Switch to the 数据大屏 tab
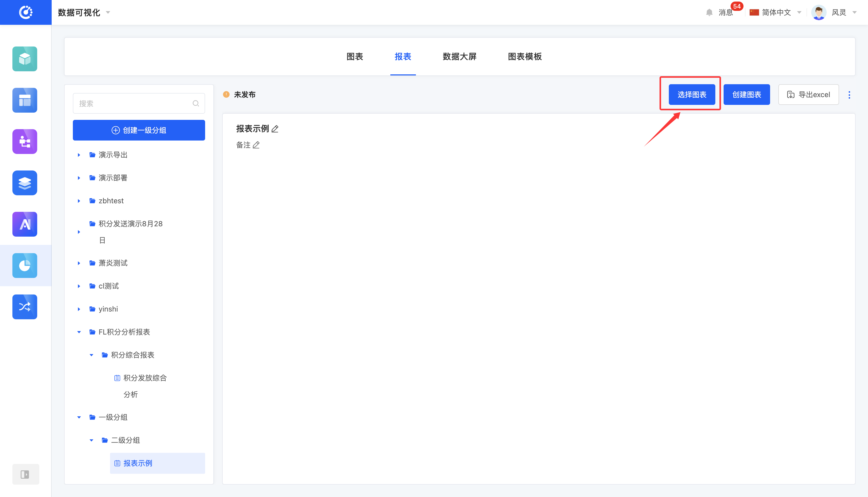 click(x=459, y=57)
